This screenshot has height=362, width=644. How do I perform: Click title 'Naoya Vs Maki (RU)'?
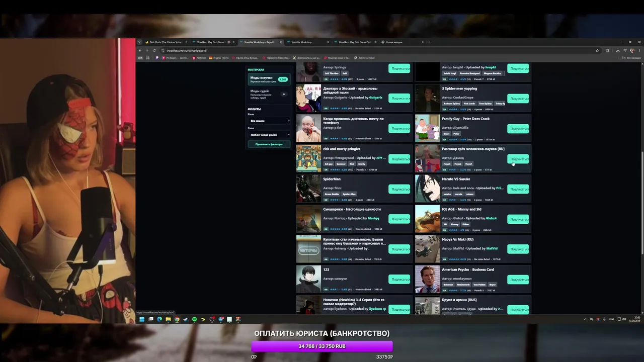457,239
